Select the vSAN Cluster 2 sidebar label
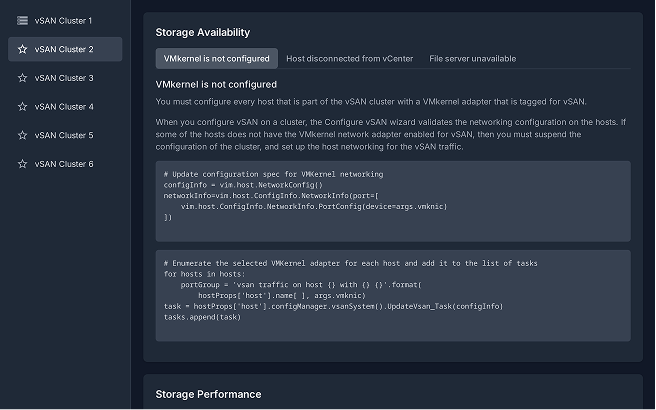This screenshot has width=656, height=410. [x=63, y=49]
